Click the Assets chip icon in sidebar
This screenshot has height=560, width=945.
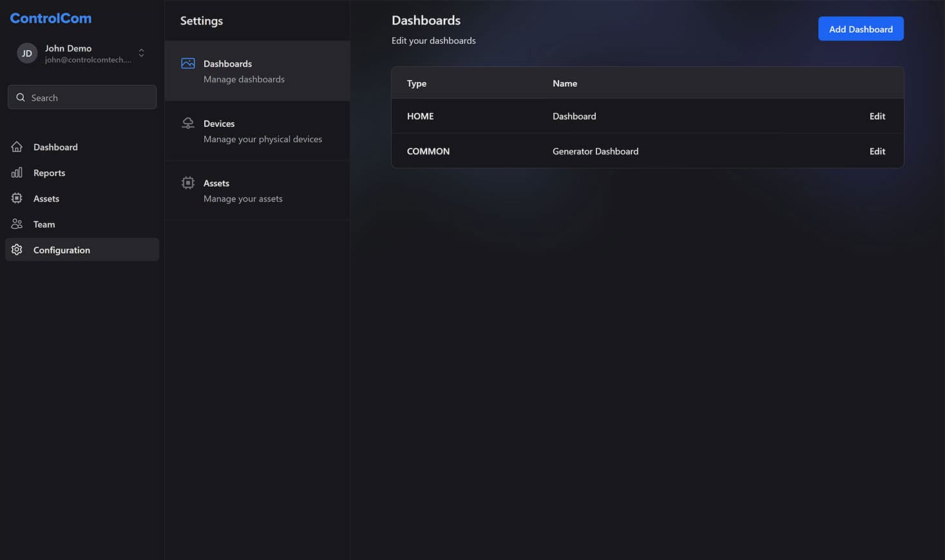[x=17, y=198]
